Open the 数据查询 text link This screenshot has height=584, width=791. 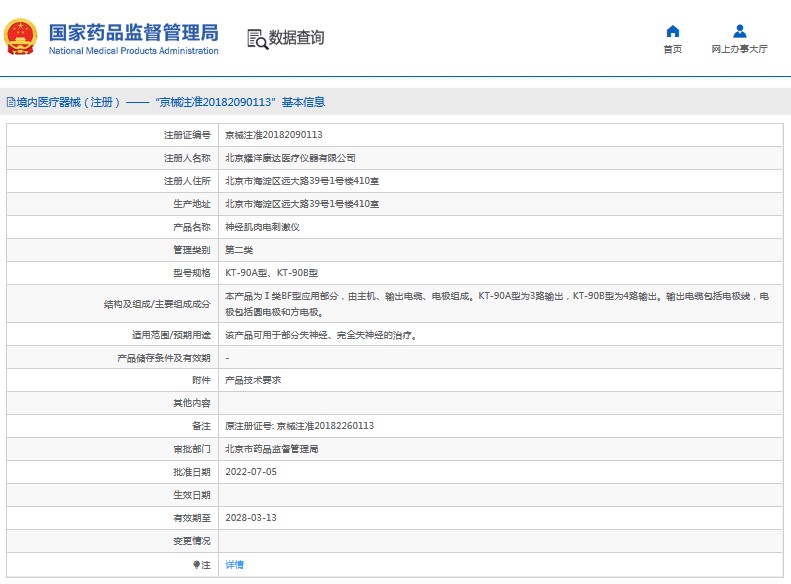click(297, 37)
